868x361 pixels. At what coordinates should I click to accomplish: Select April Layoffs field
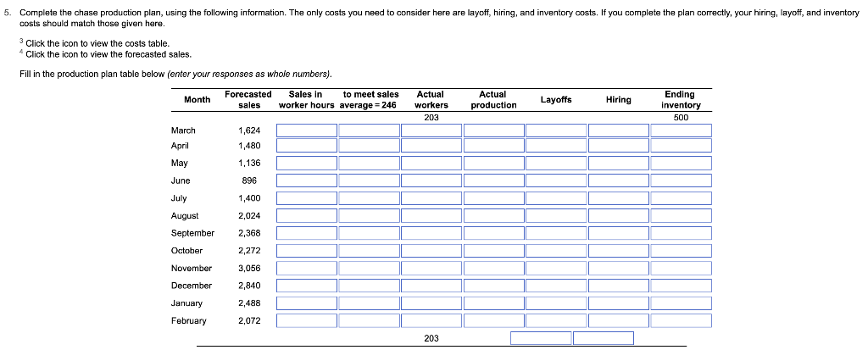556,146
